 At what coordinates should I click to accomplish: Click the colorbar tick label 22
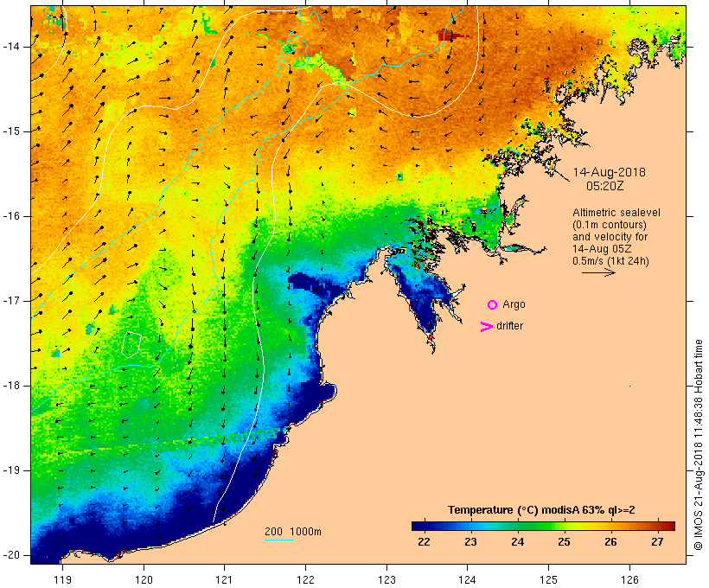pyautogui.click(x=424, y=541)
